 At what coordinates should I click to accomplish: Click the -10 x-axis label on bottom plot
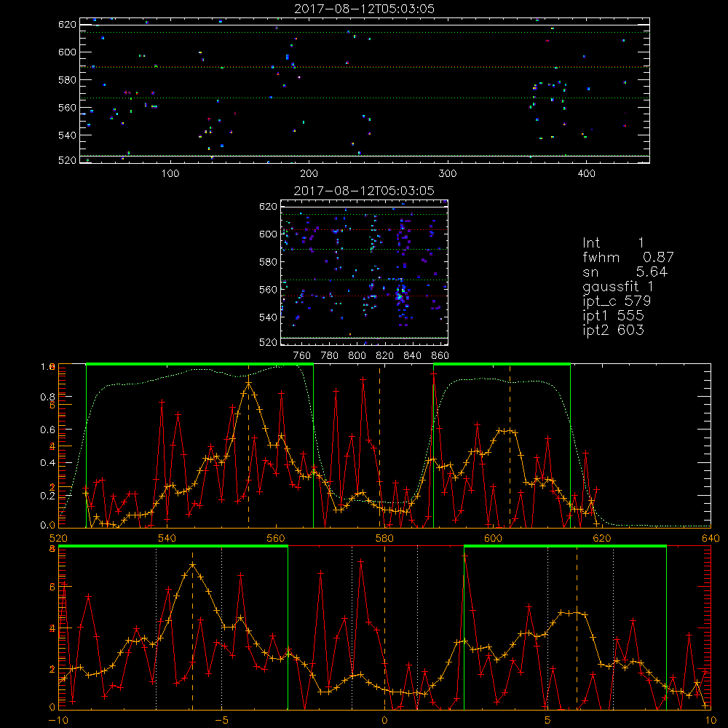tap(58, 721)
